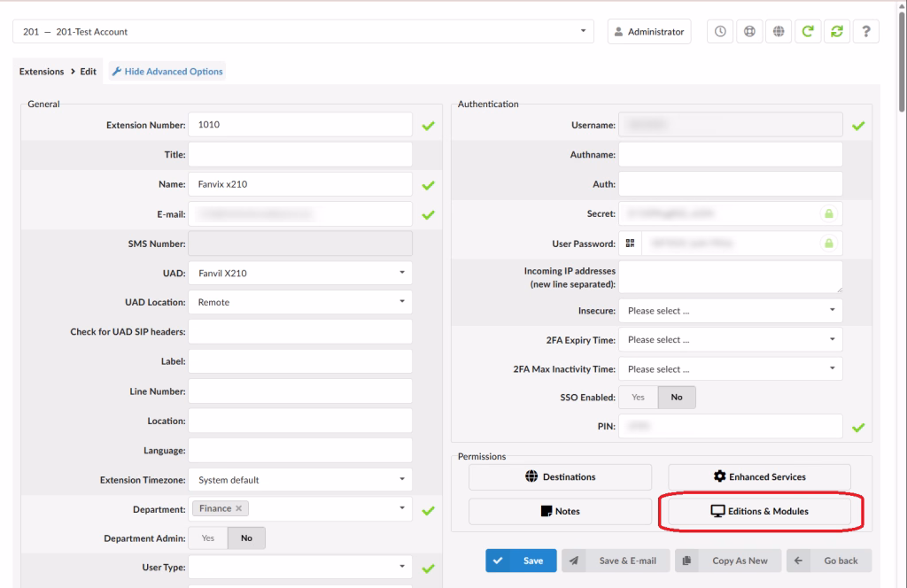Click the QR code icon beside User Password

[x=630, y=244]
